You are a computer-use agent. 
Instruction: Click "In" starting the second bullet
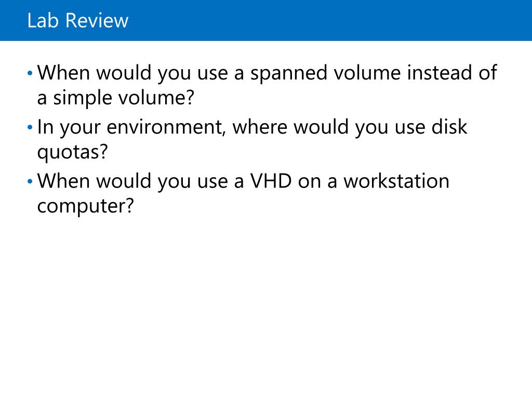[45, 127]
